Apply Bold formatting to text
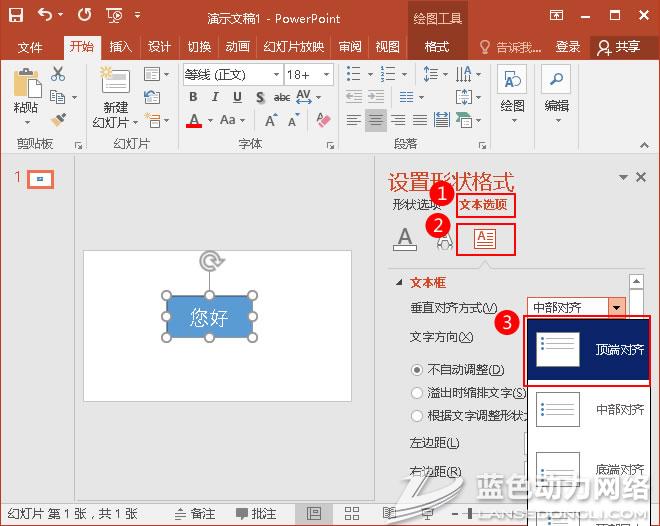 coord(193,97)
